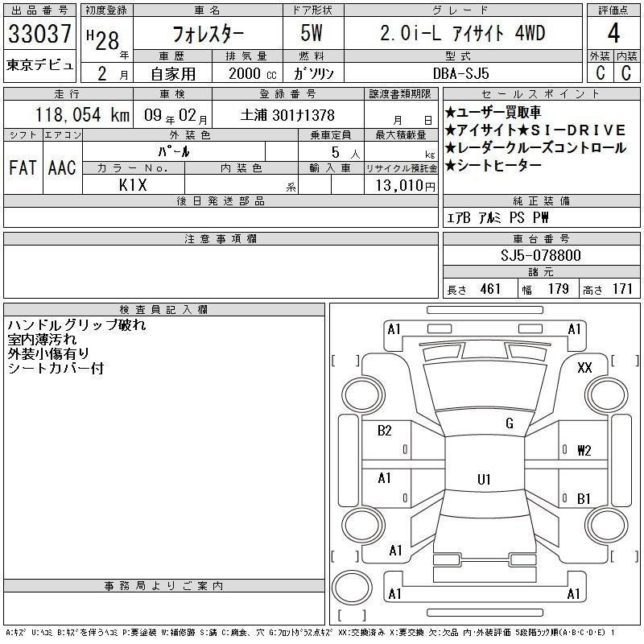644x644 pixels.
Task: Click the XX mark on the car diagram
Action: [x=584, y=367]
